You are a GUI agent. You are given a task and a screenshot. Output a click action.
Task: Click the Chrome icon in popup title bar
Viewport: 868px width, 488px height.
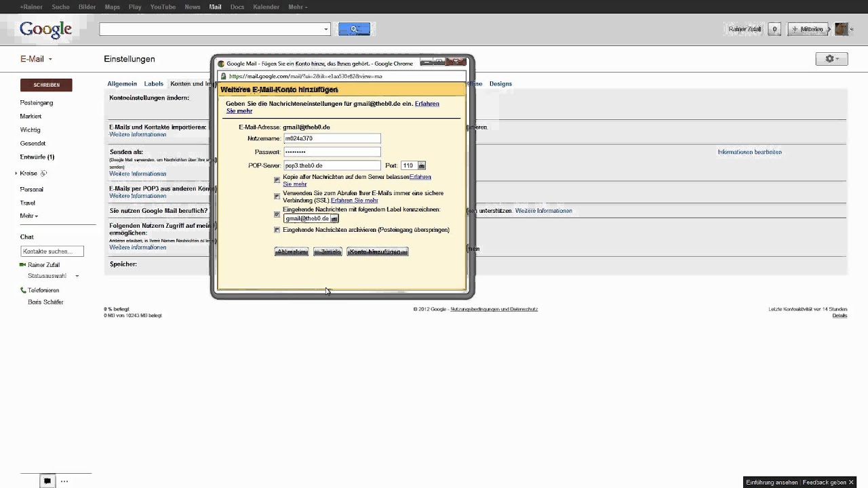click(x=221, y=64)
